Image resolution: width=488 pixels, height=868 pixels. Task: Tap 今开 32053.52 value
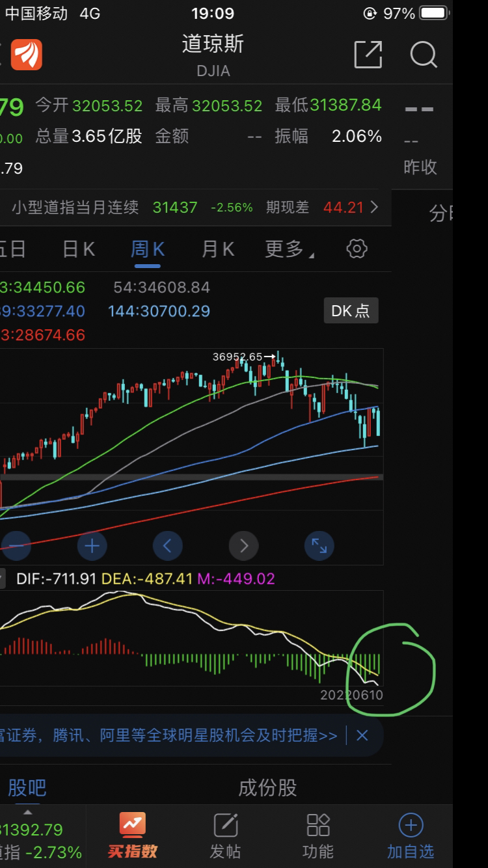coord(107,105)
